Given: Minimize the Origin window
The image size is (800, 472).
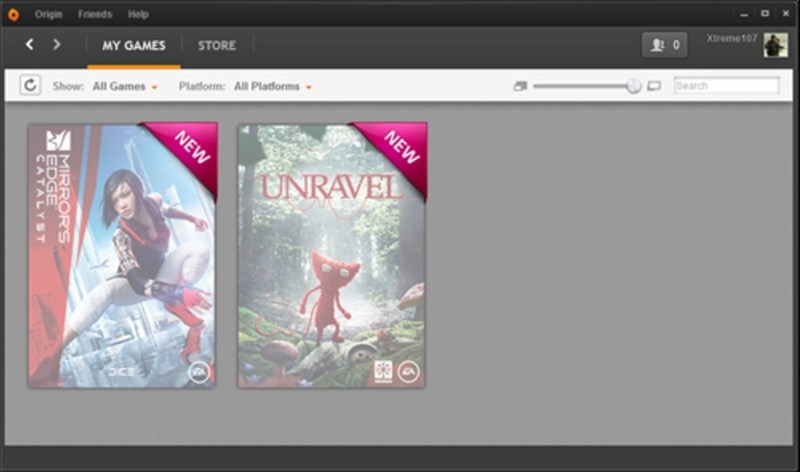Looking at the screenshot, I should tap(744, 14).
